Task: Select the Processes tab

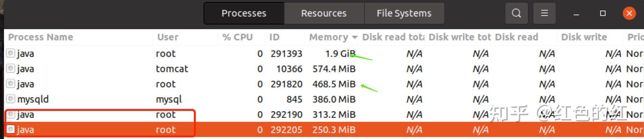Action: coord(244,13)
